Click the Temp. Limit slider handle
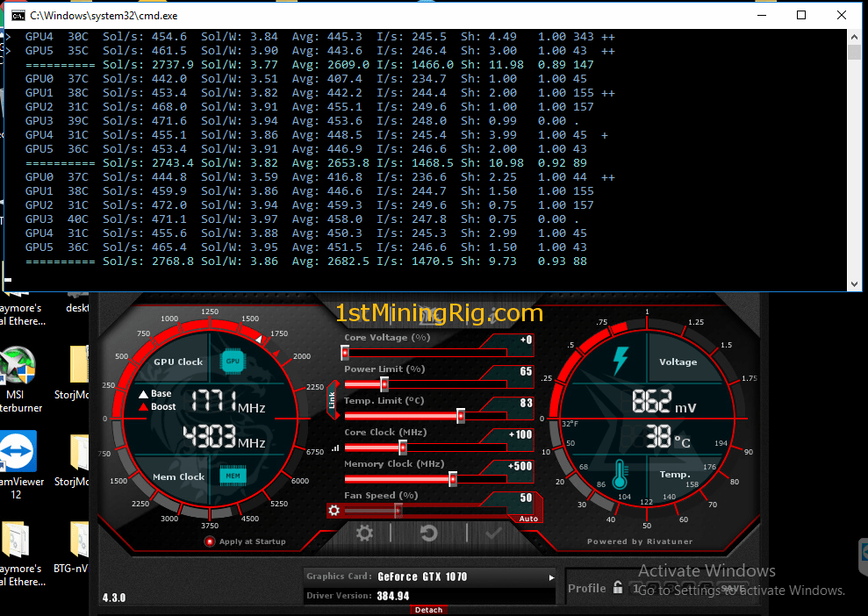The height and width of the screenshot is (616, 868). tap(461, 415)
